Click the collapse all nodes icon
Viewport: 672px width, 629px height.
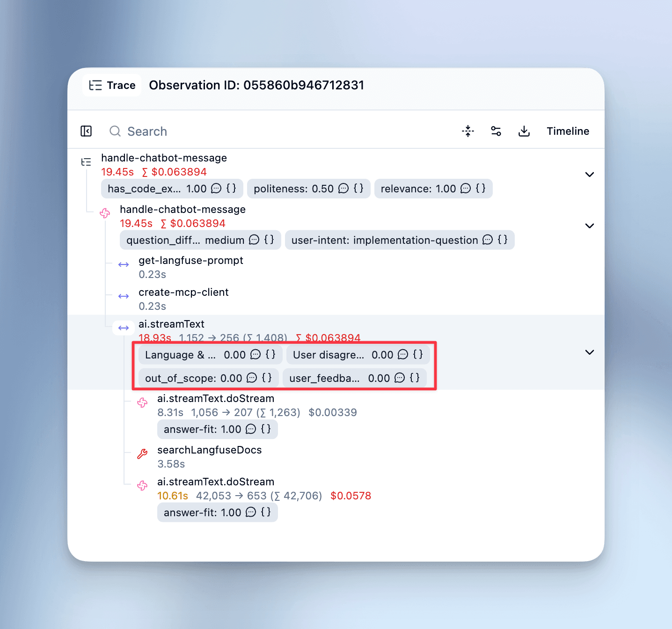467,131
